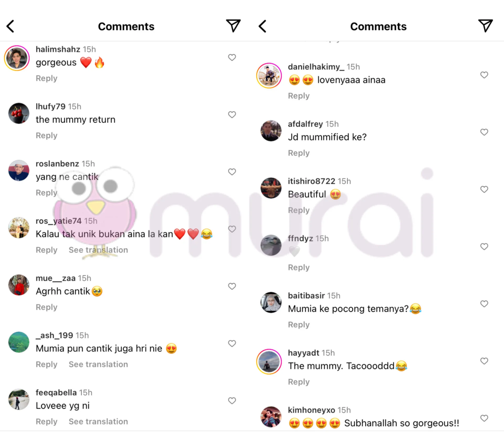Heart _ash_199's Mumia comment

pos(232,343)
